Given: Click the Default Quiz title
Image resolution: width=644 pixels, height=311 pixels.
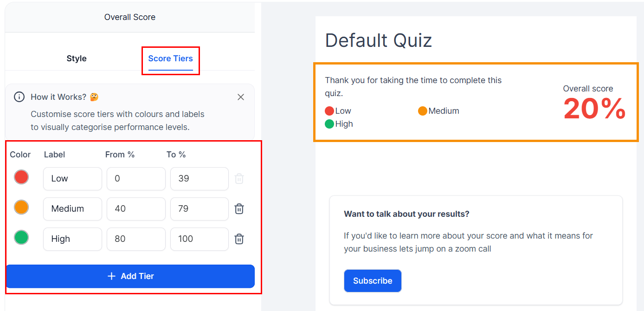Looking at the screenshot, I should (378, 40).
